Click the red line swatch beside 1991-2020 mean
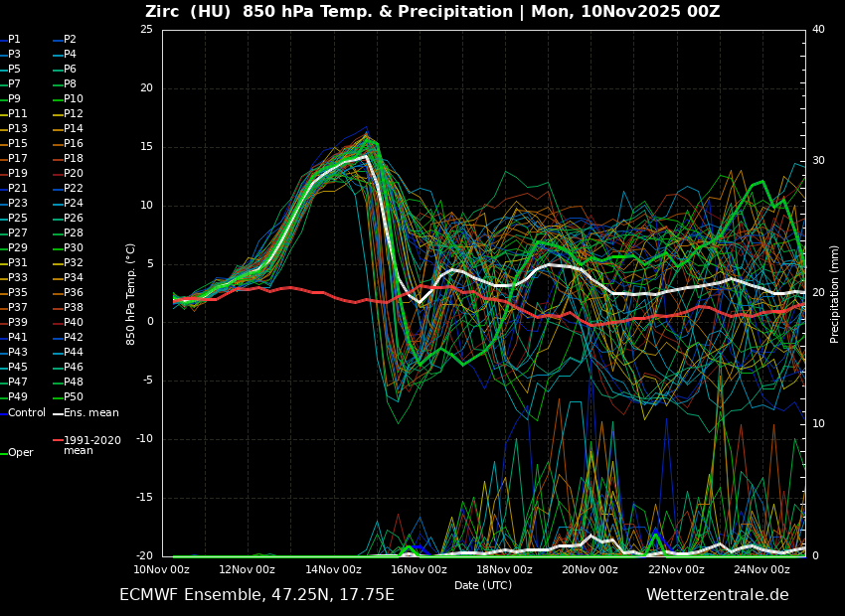Viewport: 845px width, 616px height. (58, 440)
